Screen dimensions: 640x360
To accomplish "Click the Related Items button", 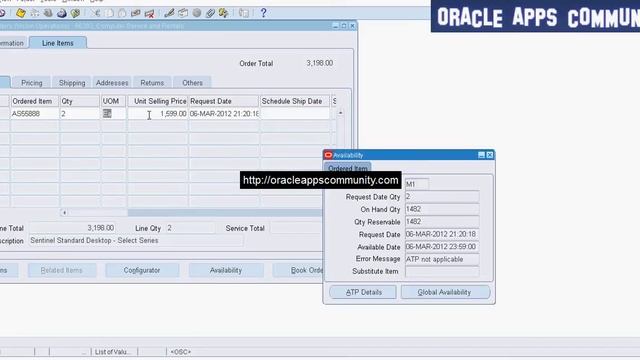I will pos(62,270).
